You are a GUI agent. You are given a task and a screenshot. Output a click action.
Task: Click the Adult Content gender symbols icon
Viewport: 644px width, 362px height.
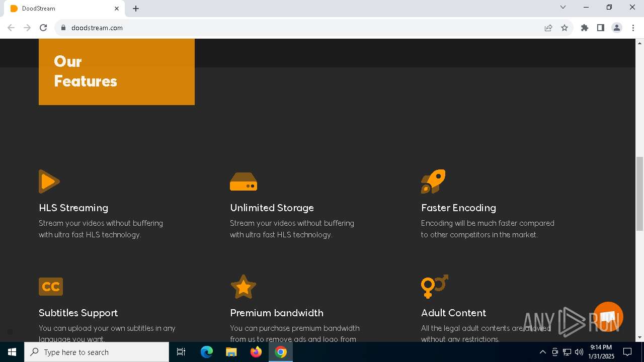click(434, 287)
